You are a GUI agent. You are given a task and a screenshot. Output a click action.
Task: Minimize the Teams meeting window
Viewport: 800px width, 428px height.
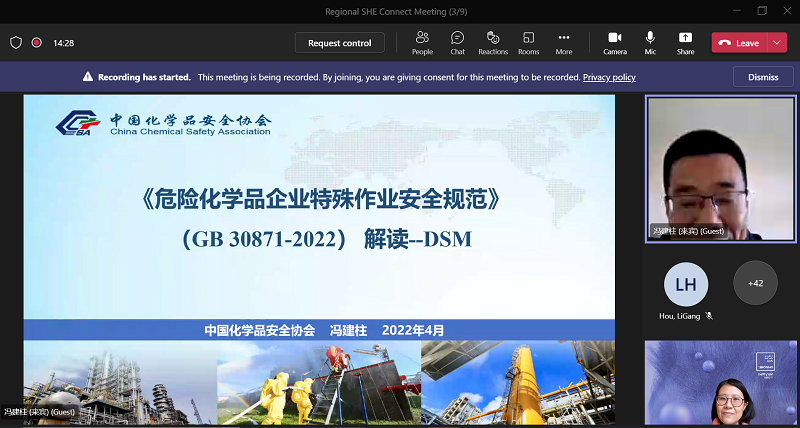737,11
